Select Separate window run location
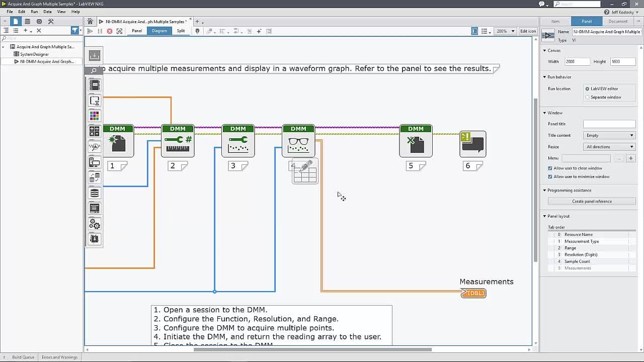Screen dimensions: 644x362 click(587, 97)
